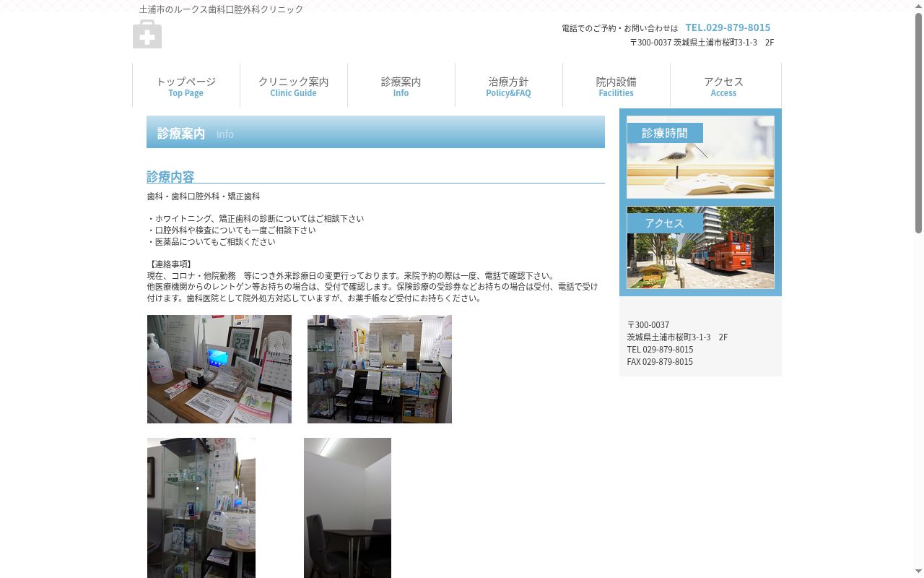This screenshot has width=924, height=578.
Task: Click the 診療内容 section heading
Action: tap(170, 176)
